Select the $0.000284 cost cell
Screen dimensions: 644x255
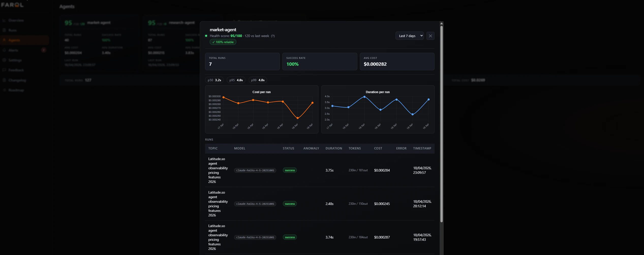point(382,170)
